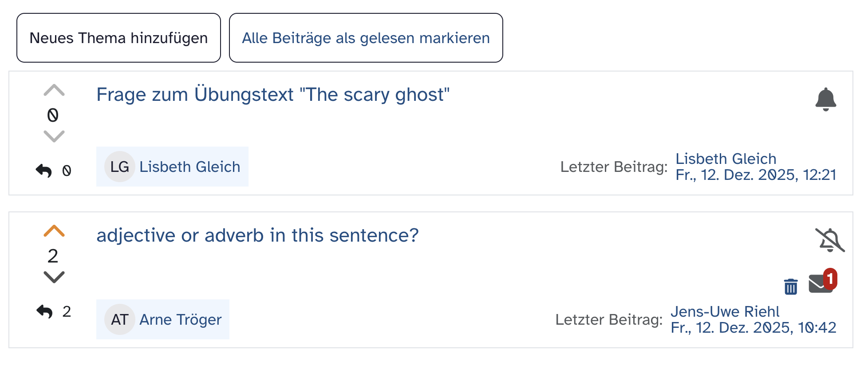
Task: Toggle subscription bell for scary ghost thread
Action: pyautogui.click(x=825, y=99)
